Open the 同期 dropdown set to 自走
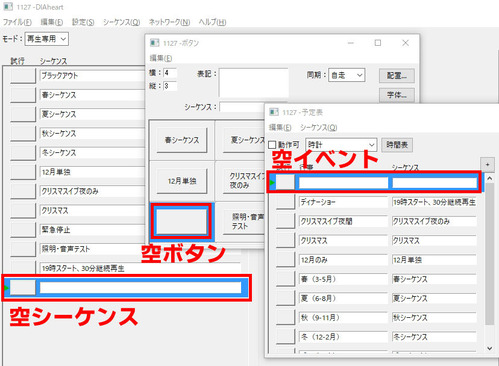This screenshot has height=366, width=499. [x=347, y=75]
